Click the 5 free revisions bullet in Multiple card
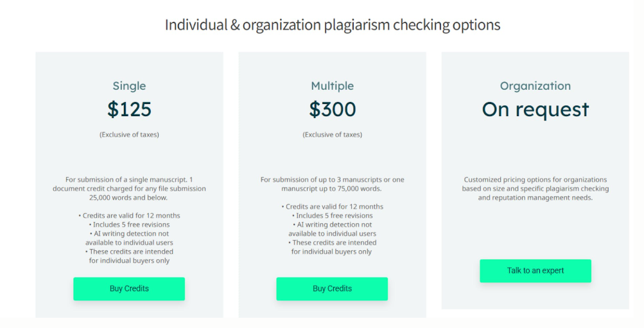 (x=332, y=216)
